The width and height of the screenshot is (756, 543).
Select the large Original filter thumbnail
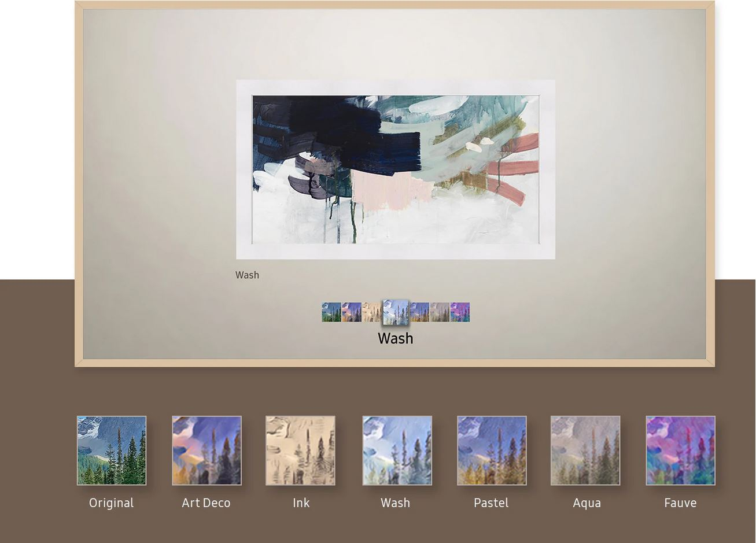[112, 450]
